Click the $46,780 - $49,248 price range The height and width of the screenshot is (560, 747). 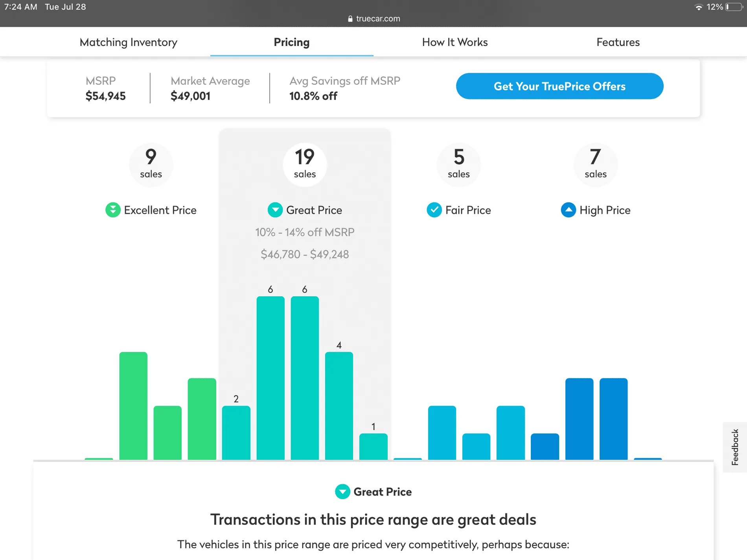[305, 254]
